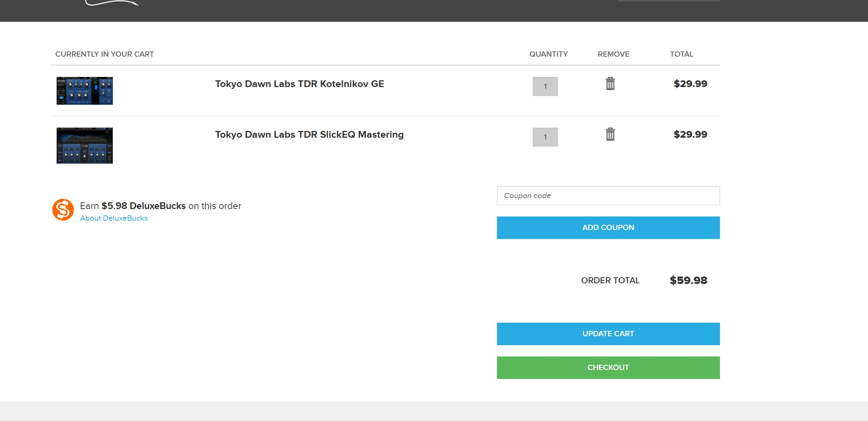Image resolution: width=868 pixels, height=421 pixels.
Task: Click the REMOVE column header
Action: coord(614,54)
